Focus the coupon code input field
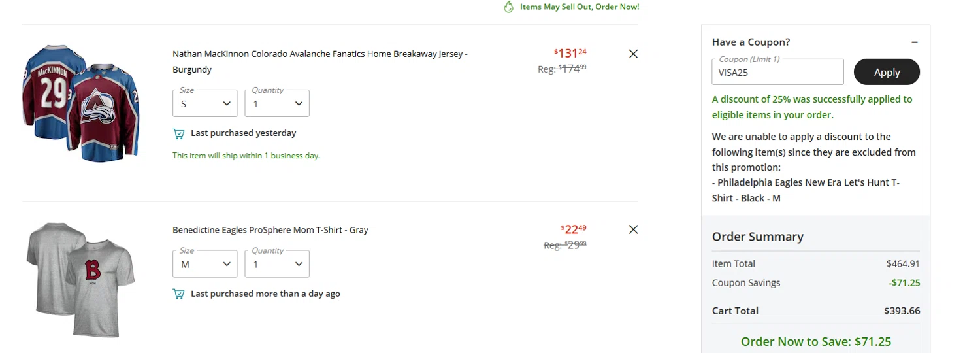This screenshot has height=353, width=980. click(x=777, y=73)
